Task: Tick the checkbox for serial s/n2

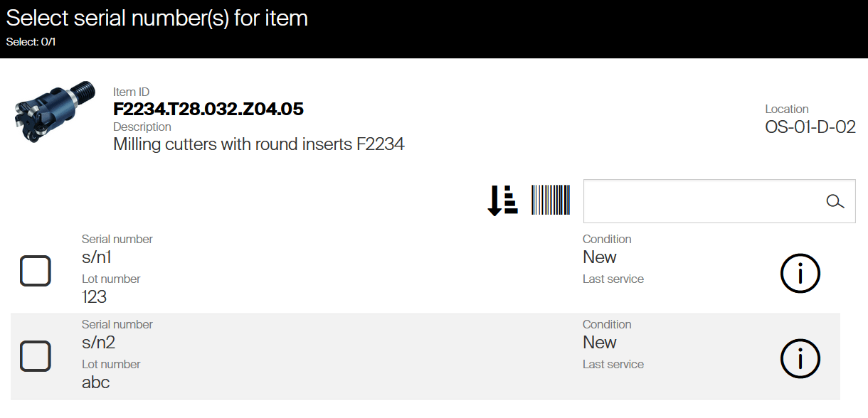Action: (36, 356)
